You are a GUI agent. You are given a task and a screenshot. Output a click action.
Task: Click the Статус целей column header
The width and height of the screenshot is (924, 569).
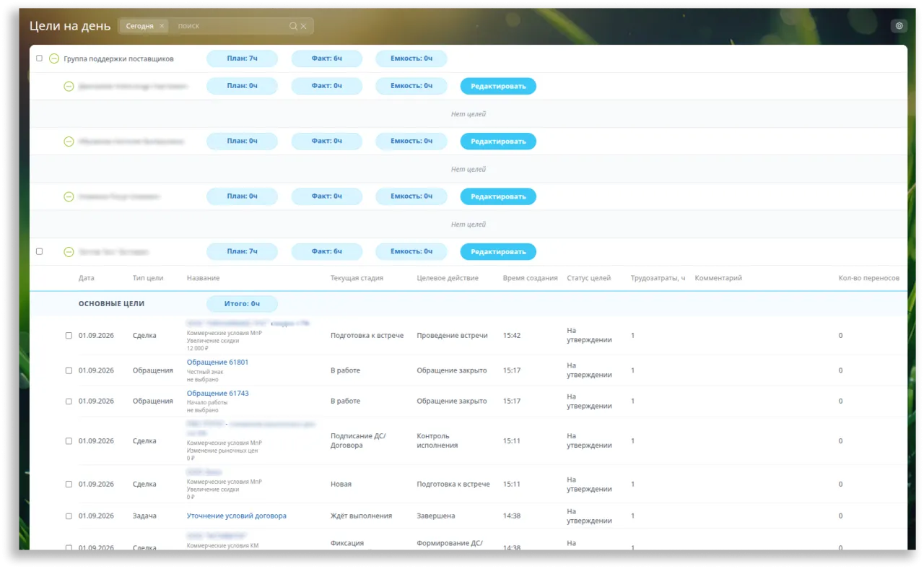[589, 278]
